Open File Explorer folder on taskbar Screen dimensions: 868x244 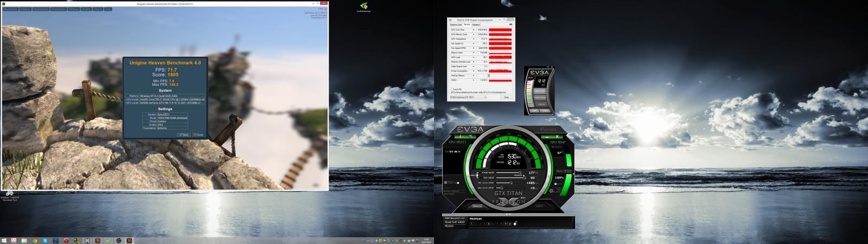24,240
